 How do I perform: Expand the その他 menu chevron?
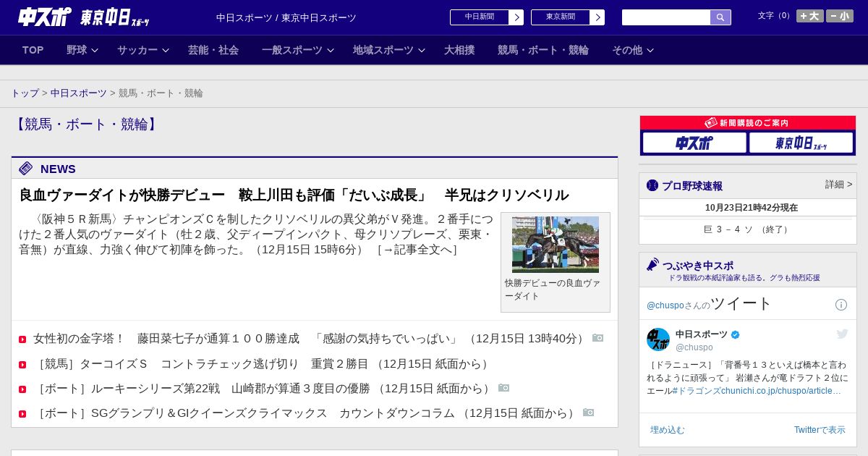[650, 51]
